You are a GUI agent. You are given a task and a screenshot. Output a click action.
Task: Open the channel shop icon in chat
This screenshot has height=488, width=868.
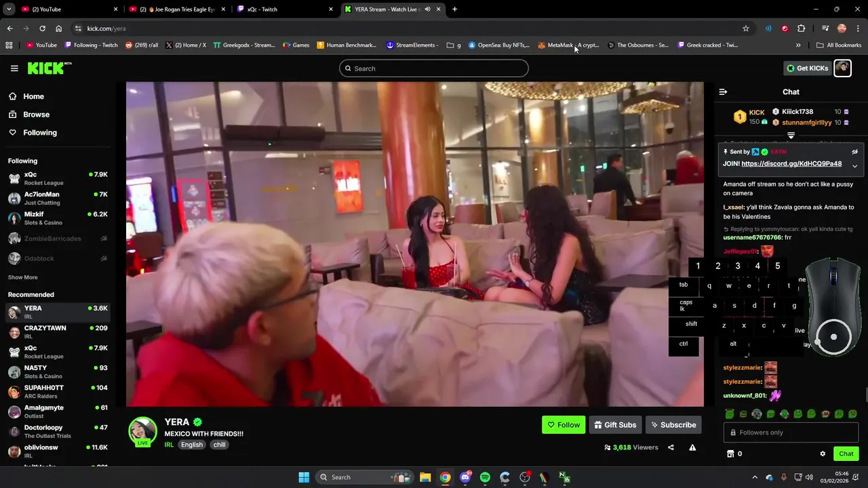coord(730,454)
